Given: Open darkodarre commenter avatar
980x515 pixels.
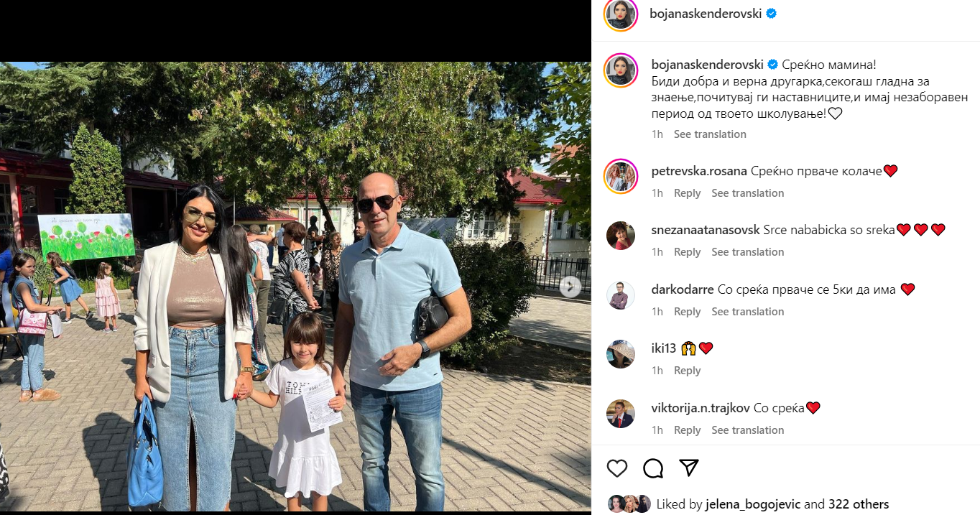Looking at the screenshot, I should (x=621, y=294).
